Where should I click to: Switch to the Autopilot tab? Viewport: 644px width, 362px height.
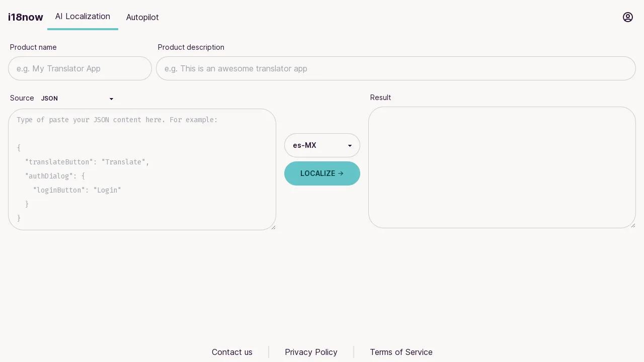142,17
